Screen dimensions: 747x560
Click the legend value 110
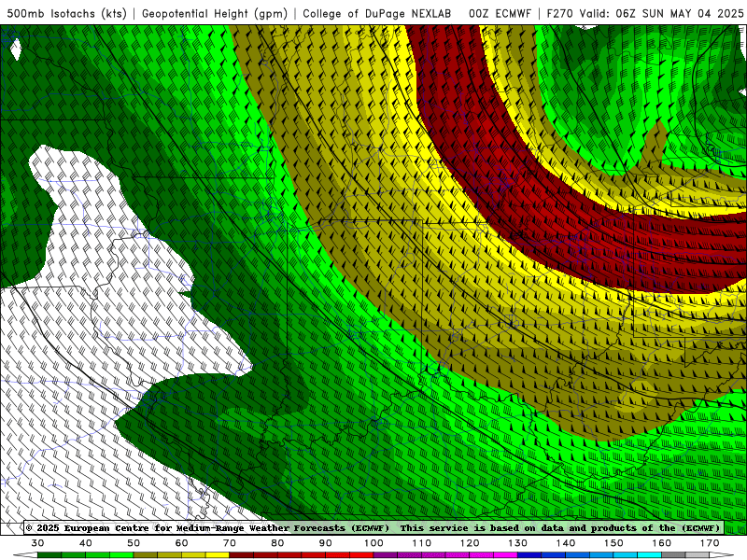[422, 543]
